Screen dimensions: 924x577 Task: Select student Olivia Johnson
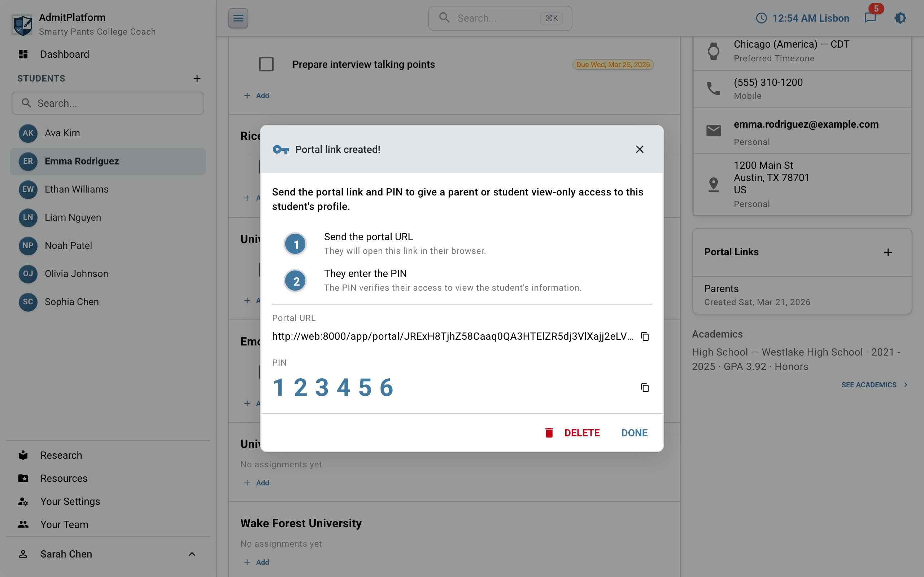(77, 274)
